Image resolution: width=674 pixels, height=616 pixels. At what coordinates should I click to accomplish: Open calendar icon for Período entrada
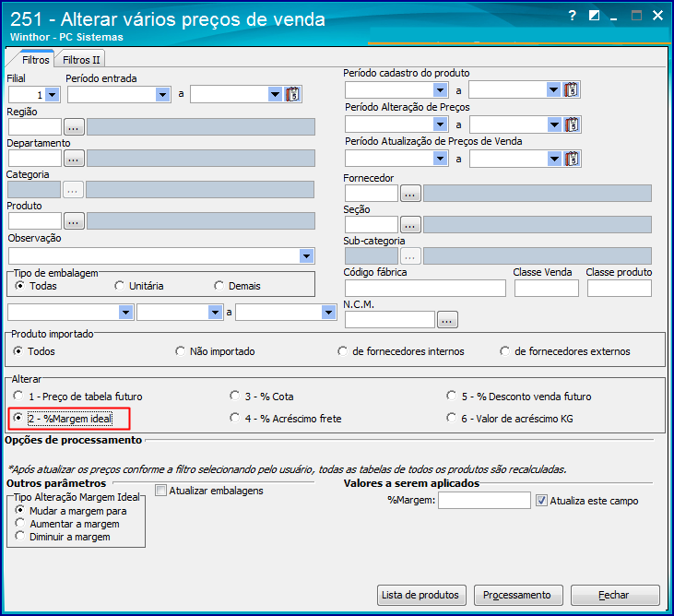coord(292,94)
